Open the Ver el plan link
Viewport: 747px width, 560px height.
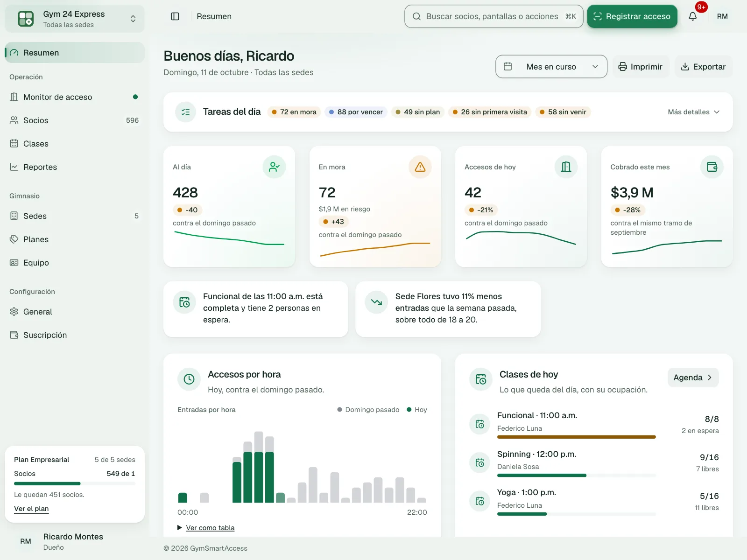31,509
